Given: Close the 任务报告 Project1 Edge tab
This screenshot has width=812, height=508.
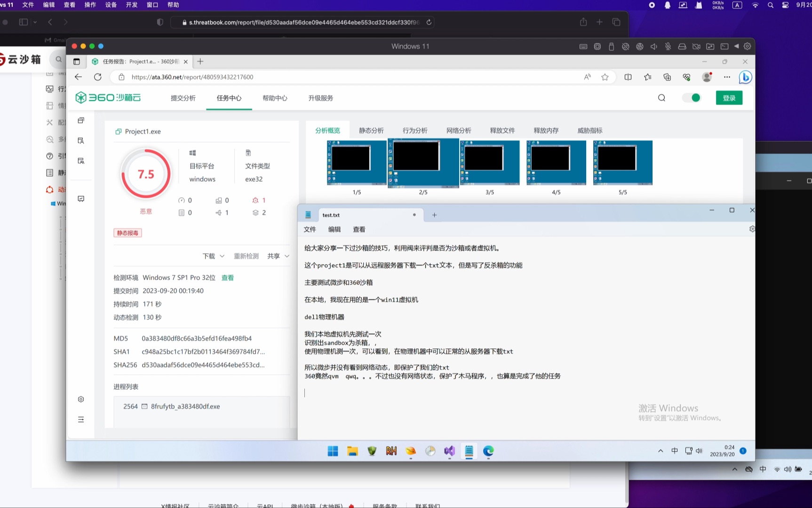Looking at the screenshot, I should [x=186, y=62].
